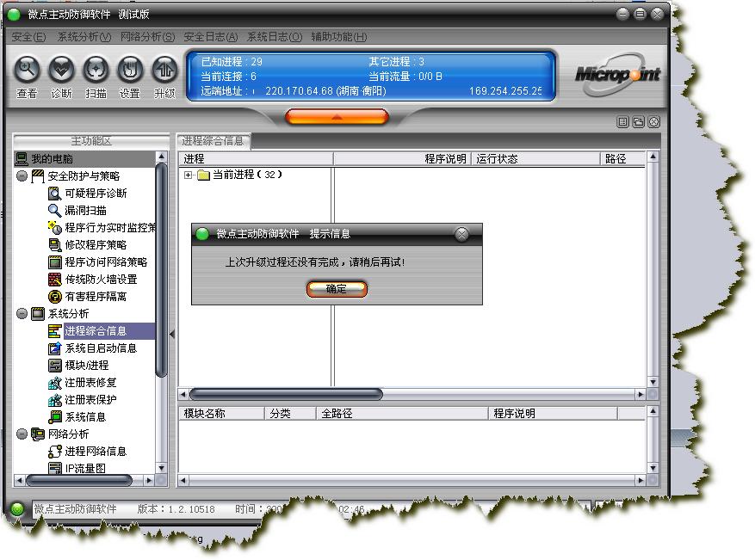Collapse the sidebar using the splitter arrow

click(x=172, y=333)
